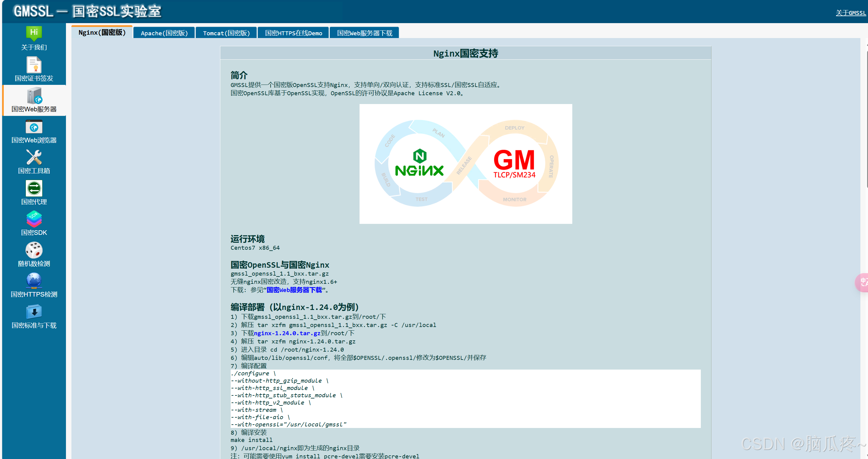Open 国密代理 green arrows icon
This screenshot has height=459, width=868.
(x=34, y=188)
